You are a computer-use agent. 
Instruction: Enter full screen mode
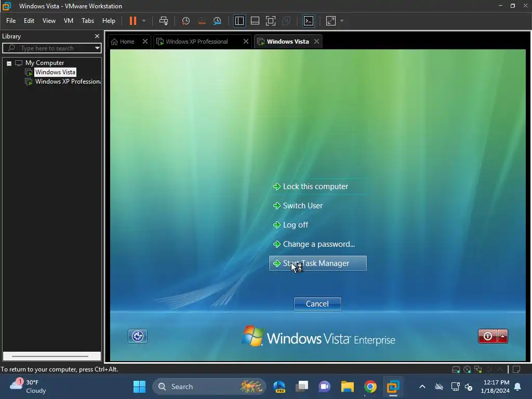click(270, 21)
